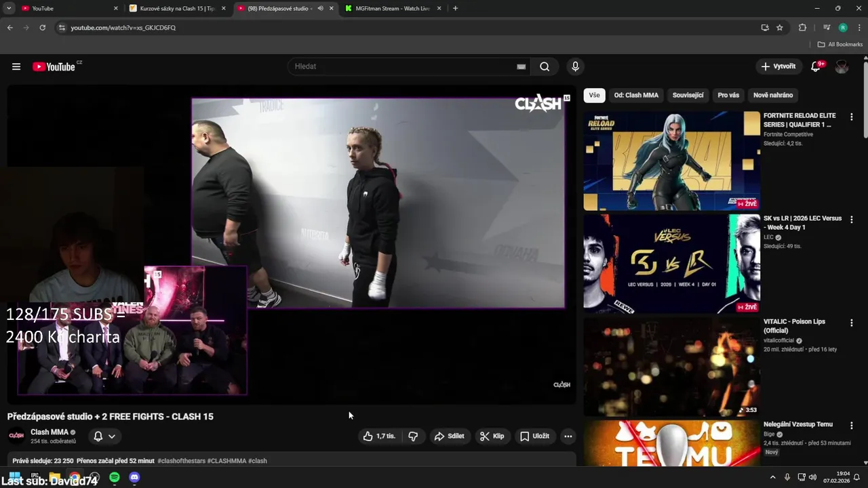Open the YouTube account avatar menu

pyautogui.click(x=842, y=66)
